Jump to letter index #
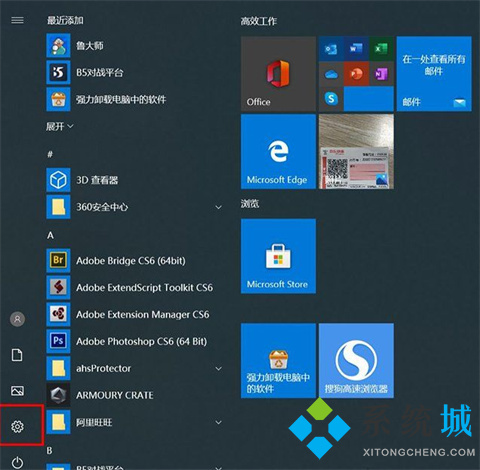 (x=50, y=154)
